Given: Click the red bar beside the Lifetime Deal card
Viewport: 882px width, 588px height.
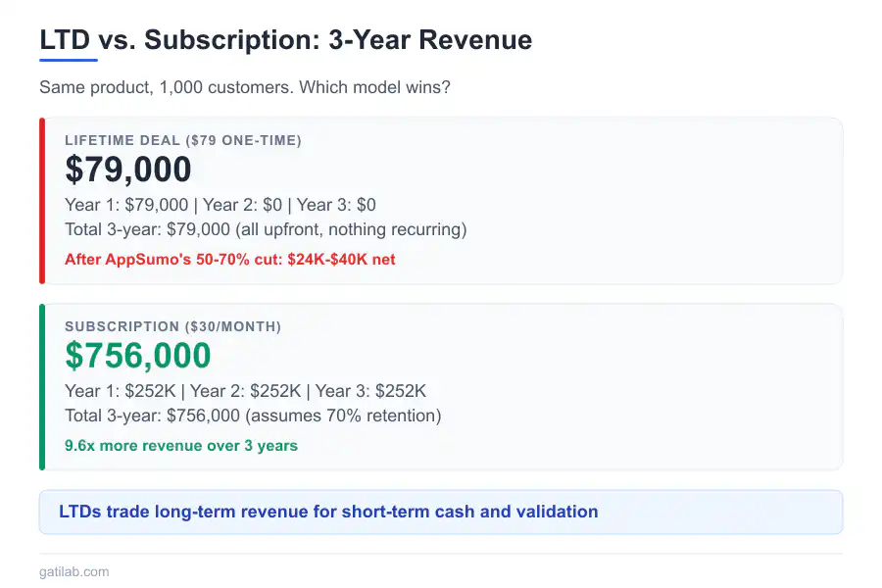Looking at the screenshot, I should pos(42,201).
